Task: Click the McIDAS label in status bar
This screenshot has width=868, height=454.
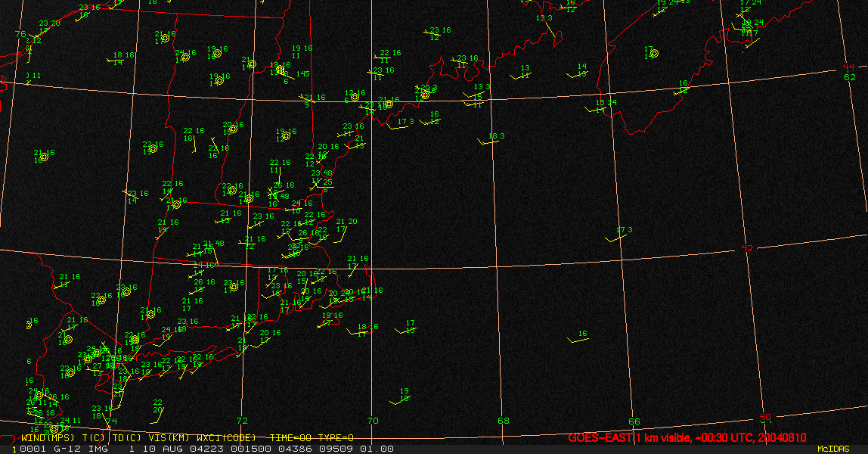Action: [x=833, y=449]
